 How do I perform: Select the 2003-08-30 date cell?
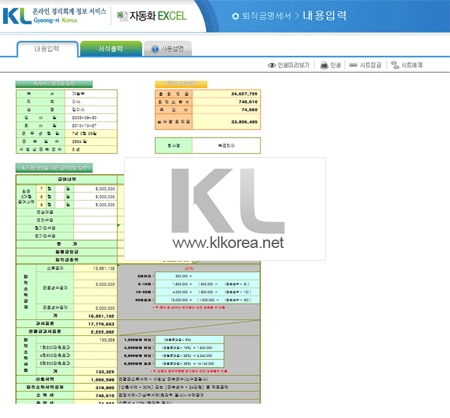(x=91, y=118)
